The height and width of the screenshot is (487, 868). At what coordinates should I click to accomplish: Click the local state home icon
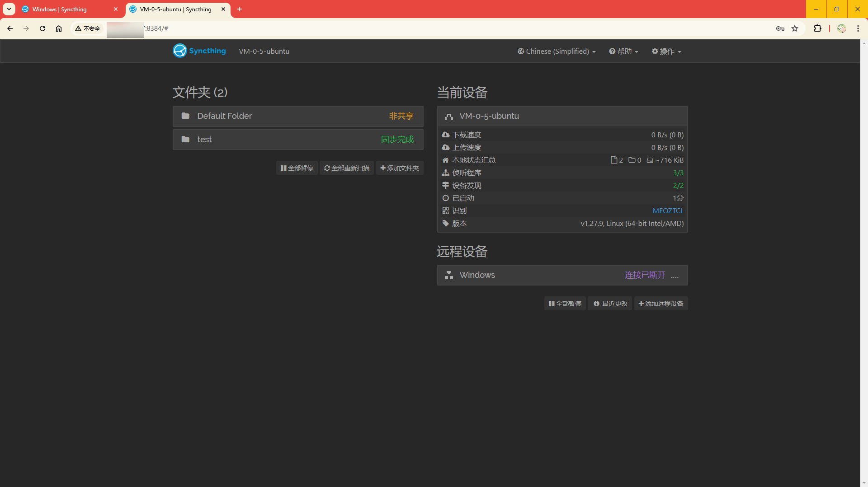click(446, 160)
